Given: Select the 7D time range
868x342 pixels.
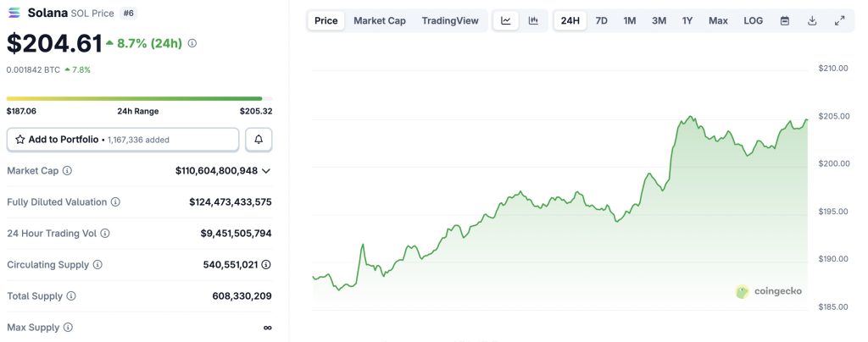Looking at the screenshot, I should [601, 20].
